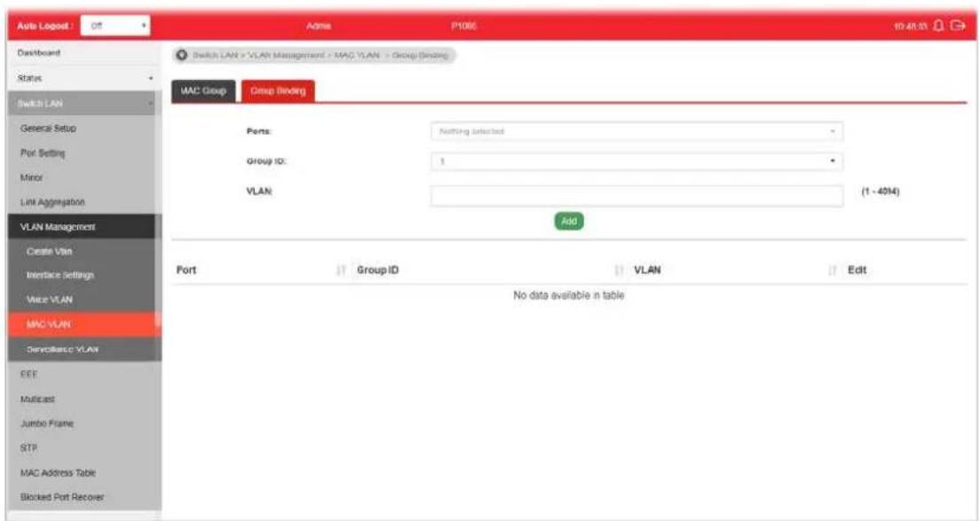Image resolution: width=980 pixels, height=521 pixels.
Task: Focus the VLAN input field
Action: (x=636, y=195)
